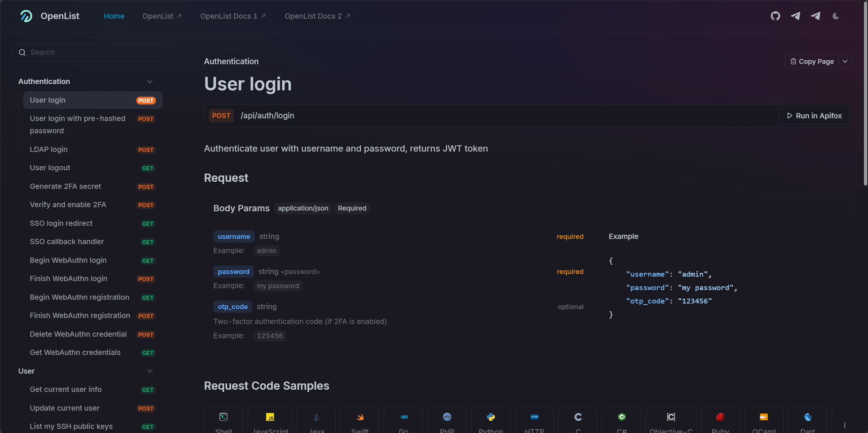The image size is (868, 433).
Task: Select the JavaScript code sample icon
Action: pyautogui.click(x=270, y=417)
